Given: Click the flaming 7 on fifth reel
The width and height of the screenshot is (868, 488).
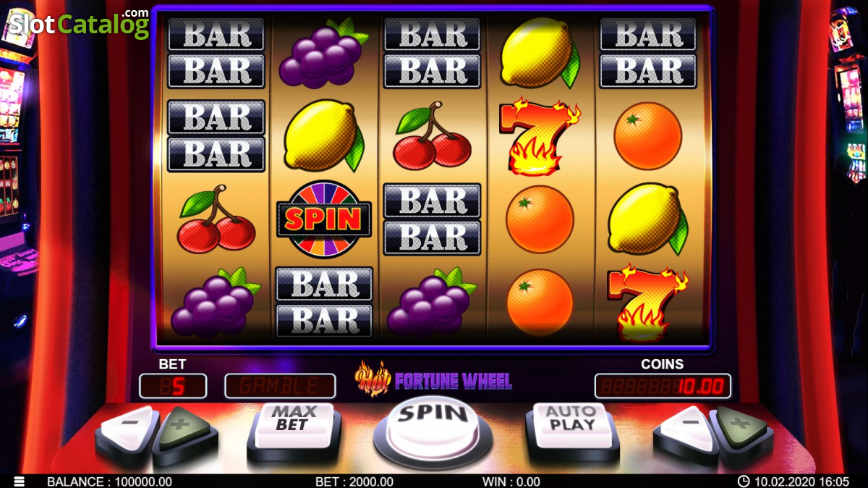Looking at the screenshot, I should pos(647,303).
